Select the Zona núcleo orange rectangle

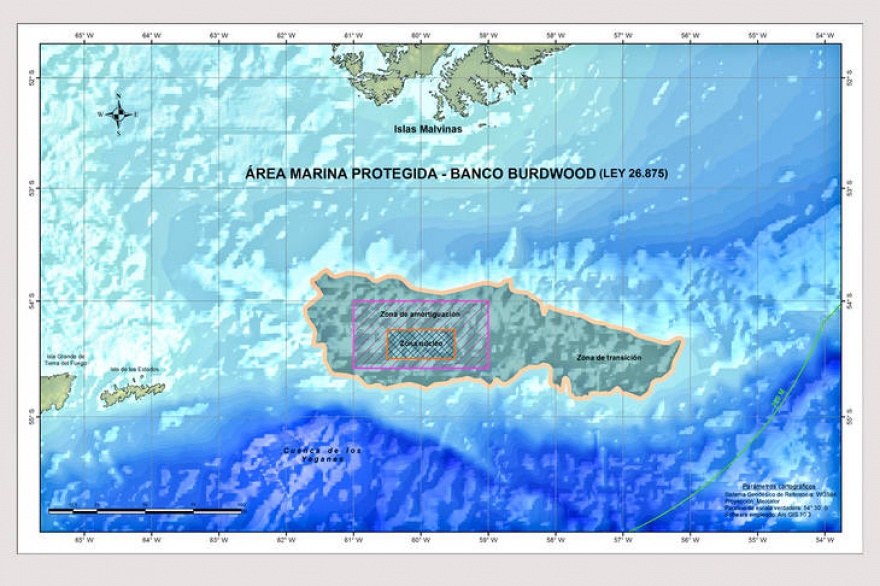tap(420, 344)
